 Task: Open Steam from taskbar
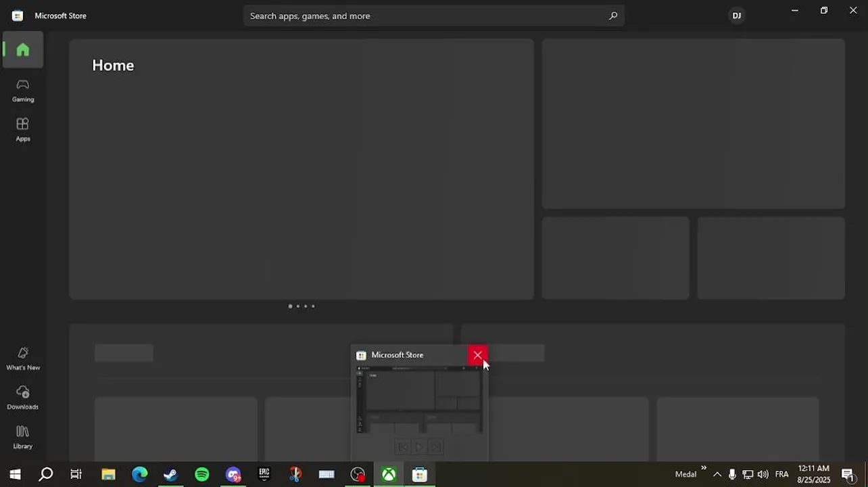pos(170,475)
